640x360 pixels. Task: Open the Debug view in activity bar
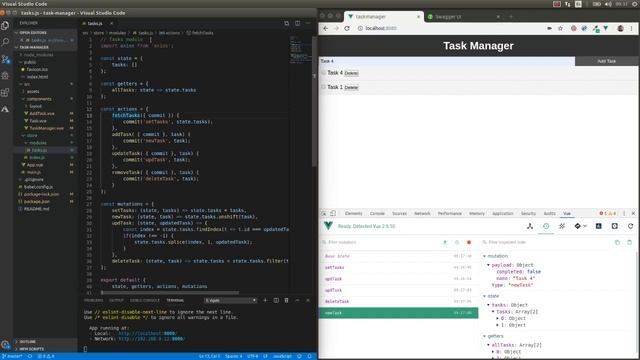coord(5,76)
